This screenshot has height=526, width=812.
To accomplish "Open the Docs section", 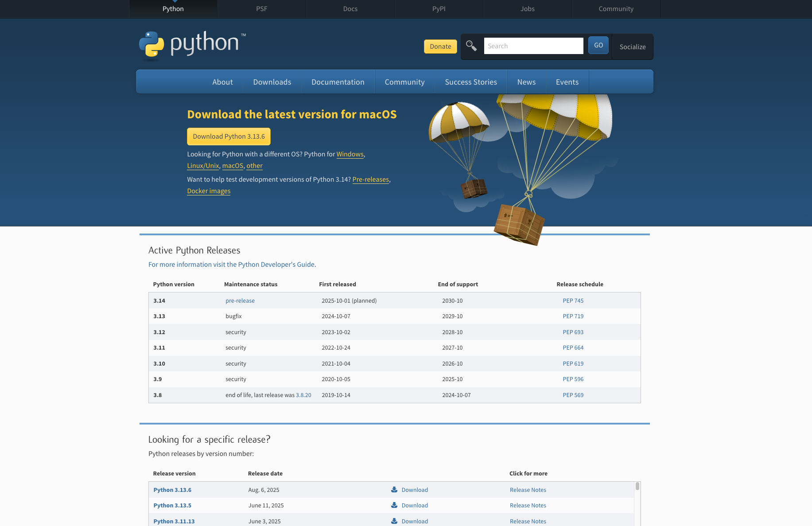I will 350,9.
